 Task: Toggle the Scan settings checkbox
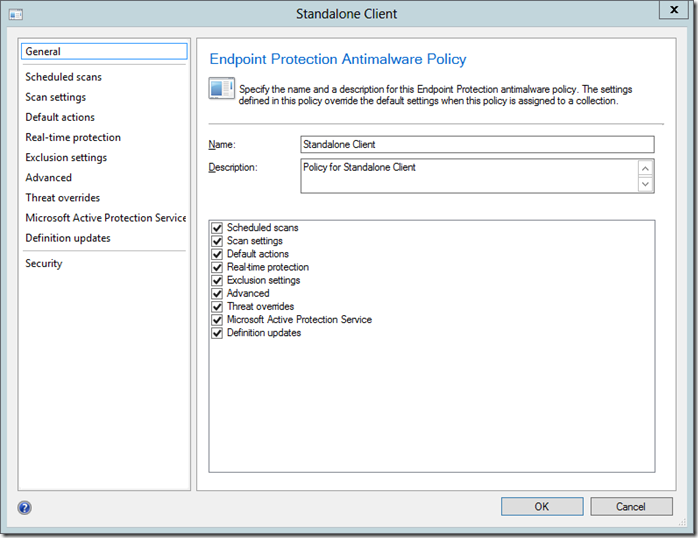[217, 241]
